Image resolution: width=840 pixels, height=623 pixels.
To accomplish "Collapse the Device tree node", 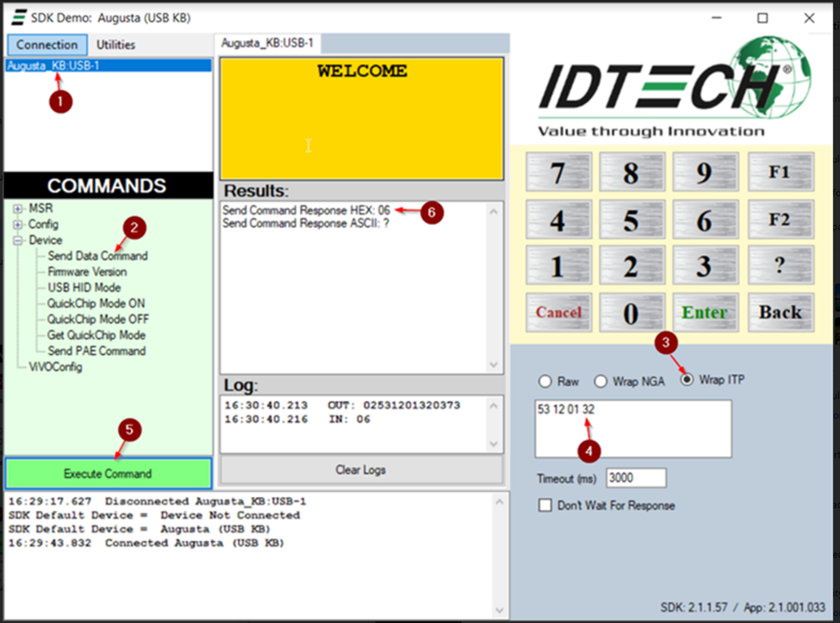I will point(18,240).
